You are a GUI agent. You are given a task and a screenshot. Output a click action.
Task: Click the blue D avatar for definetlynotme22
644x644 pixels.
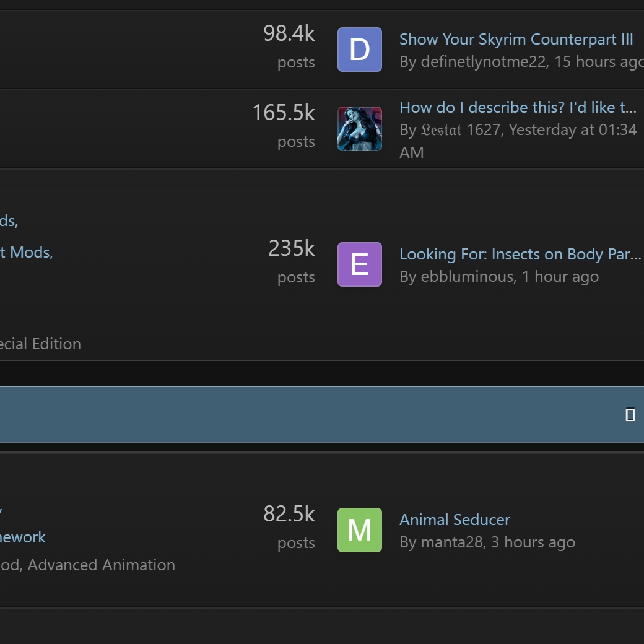click(x=359, y=50)
